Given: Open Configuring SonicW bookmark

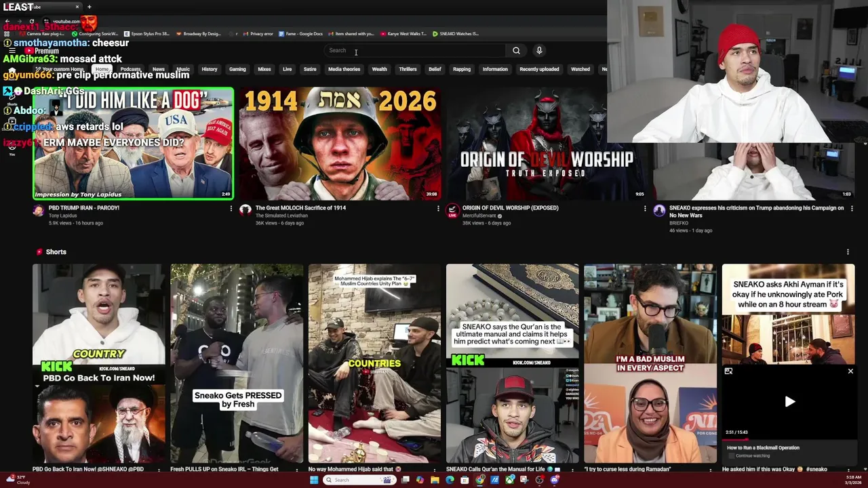Looking at the screenshot, I should tap(95, 33).
